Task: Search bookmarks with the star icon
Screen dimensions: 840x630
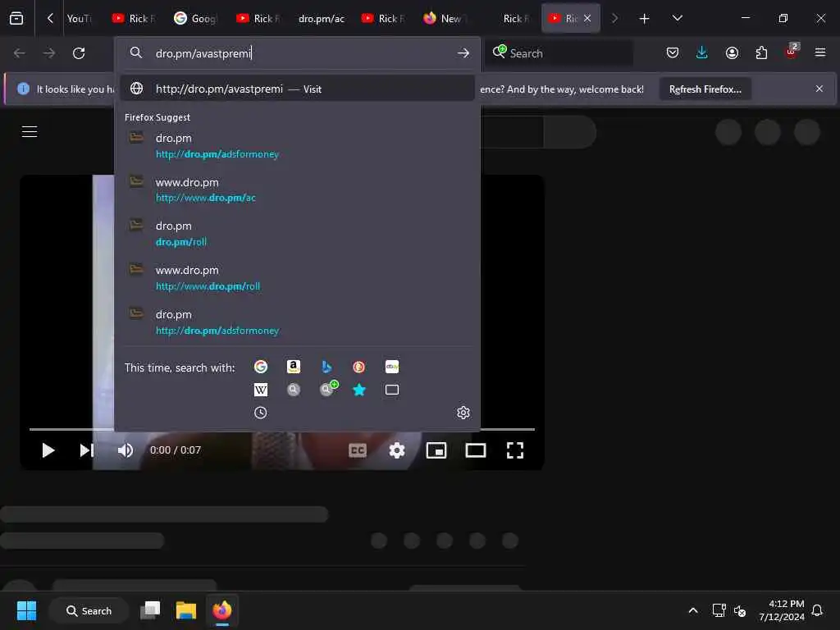Action: (359, 390)
